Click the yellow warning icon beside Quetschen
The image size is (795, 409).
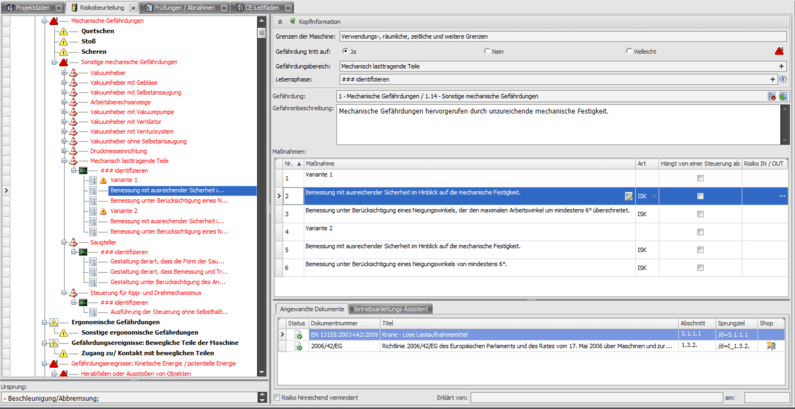pos(63,31)
